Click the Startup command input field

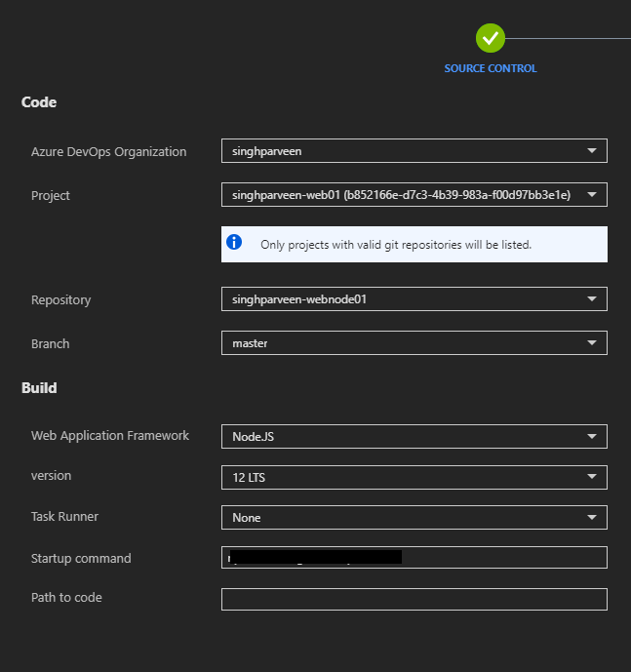[414, 558]
